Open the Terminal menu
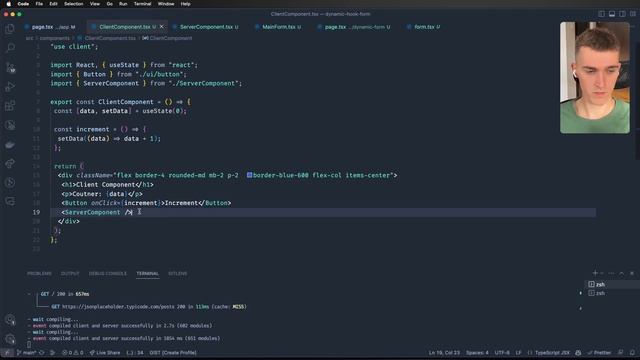640x360 pixels. click(x=142, y=4)
